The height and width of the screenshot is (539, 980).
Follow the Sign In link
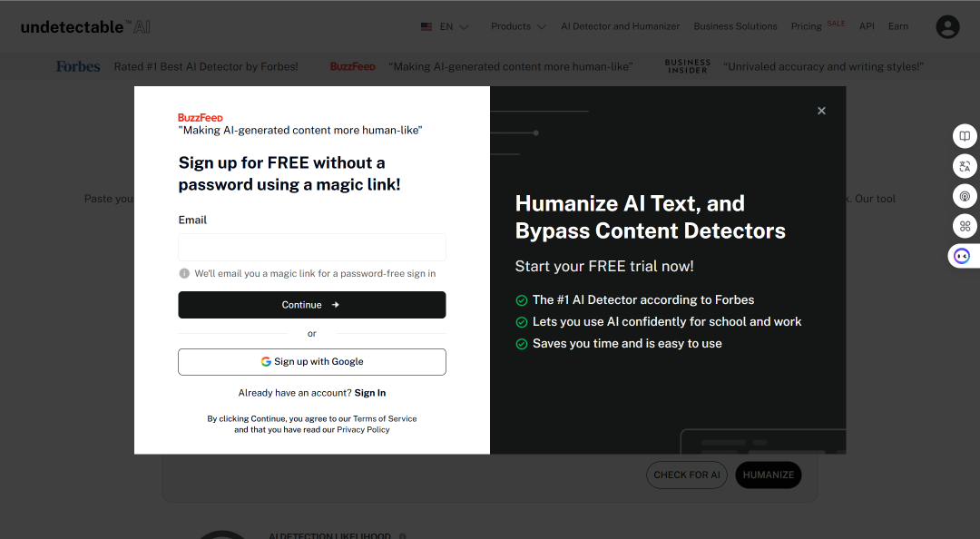click(x=370, y=393)
